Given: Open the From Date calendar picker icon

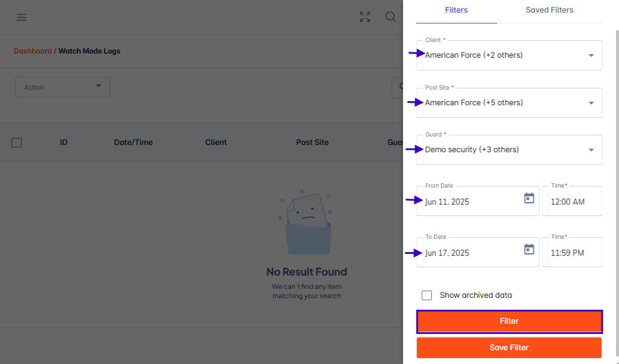Looking at the screenshot, I should (x=529, y=198).
